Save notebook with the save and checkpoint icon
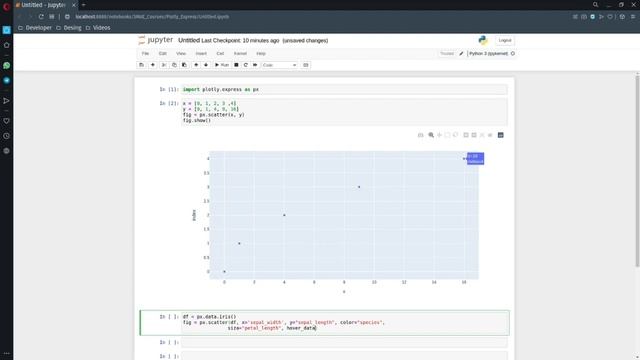The width and height of the screenshot is (640, 360). point(142,65)
